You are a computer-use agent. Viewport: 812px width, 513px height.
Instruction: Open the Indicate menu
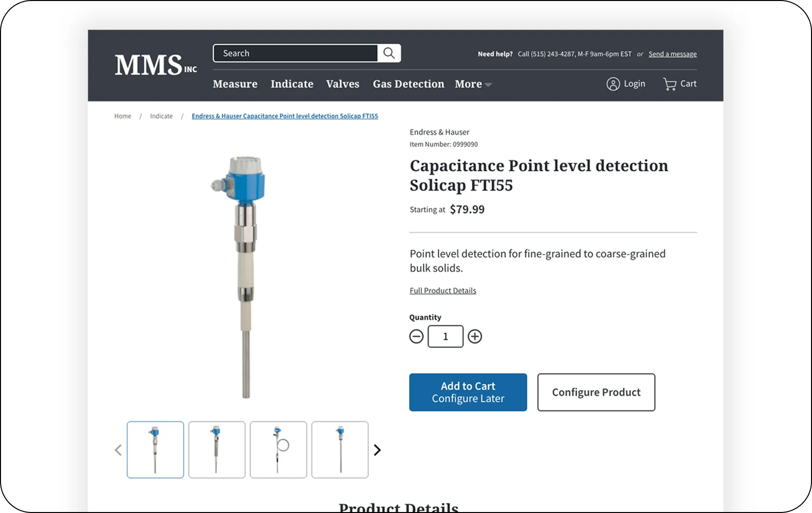click(x=292, y=84)
